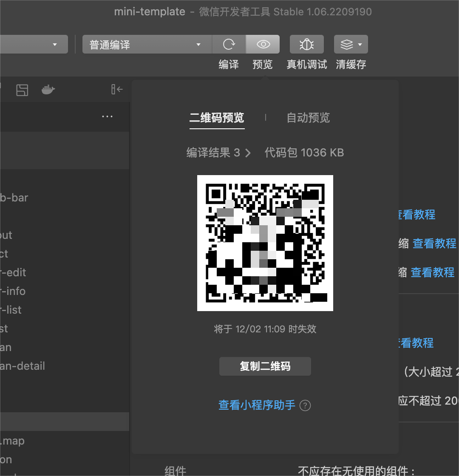Open the 普通编译 compile mode dropdown
Screen dimensions: 459x476
(x=147, y=44)
